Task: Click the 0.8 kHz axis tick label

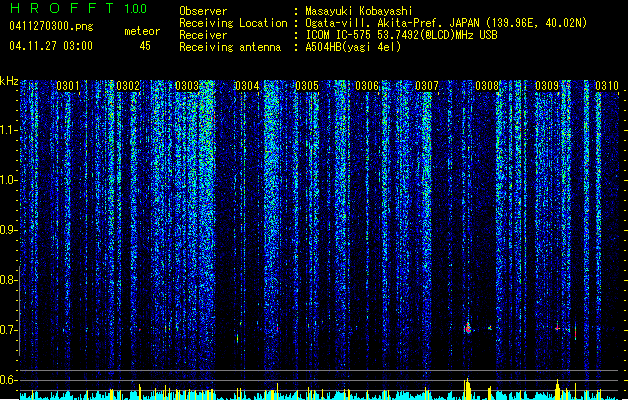Action: (x=9, y=280)
